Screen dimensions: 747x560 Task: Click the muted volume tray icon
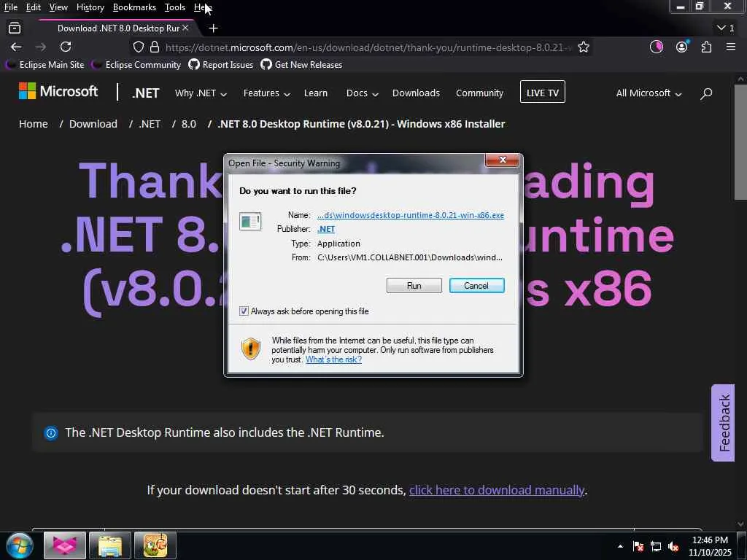pos(673,546)
